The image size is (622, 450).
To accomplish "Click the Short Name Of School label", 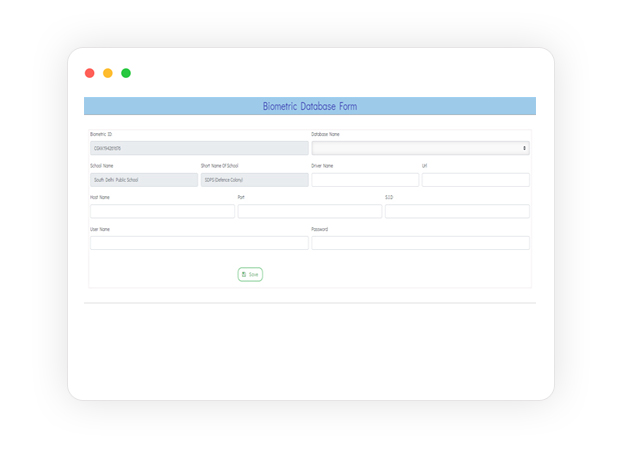I will click(219, 166).
